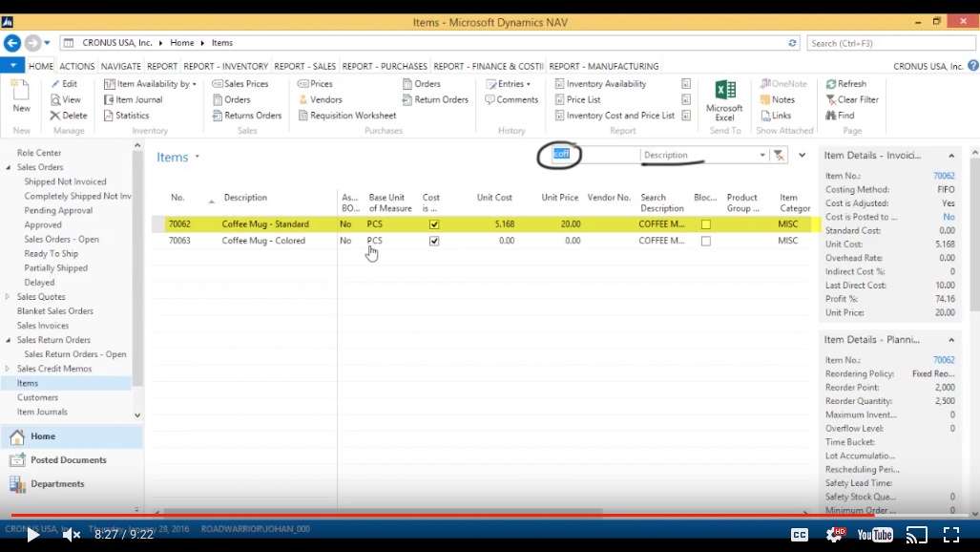The image size is (980, 552).
Task: Open Departments navigation button
Action: coord(57,484)
